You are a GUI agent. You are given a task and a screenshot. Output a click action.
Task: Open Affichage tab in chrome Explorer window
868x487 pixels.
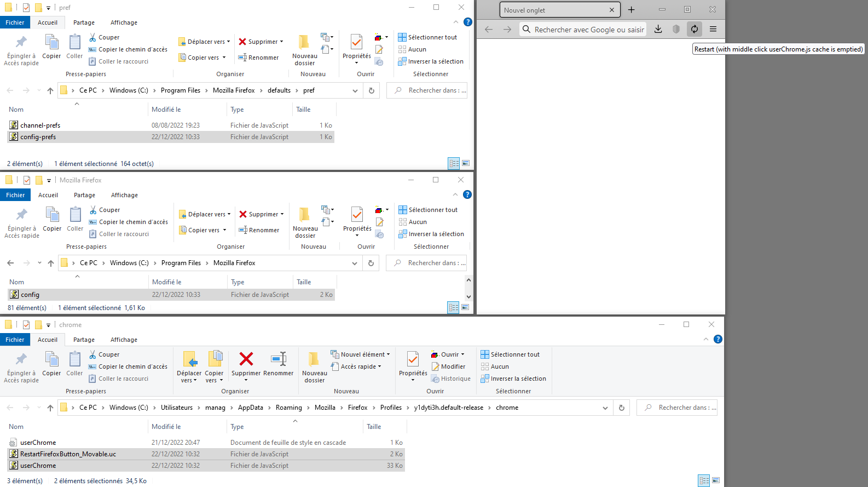(124, 340)
